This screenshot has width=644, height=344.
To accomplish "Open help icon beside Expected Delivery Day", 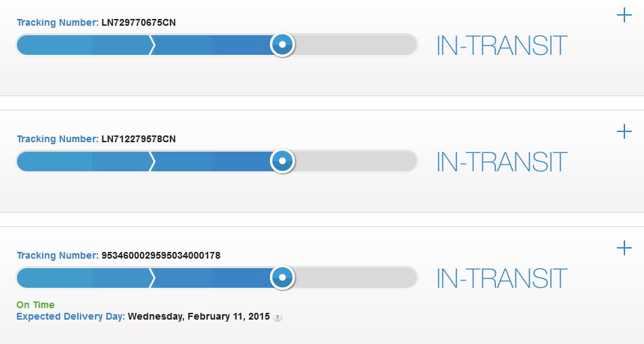I will [277, 317].
